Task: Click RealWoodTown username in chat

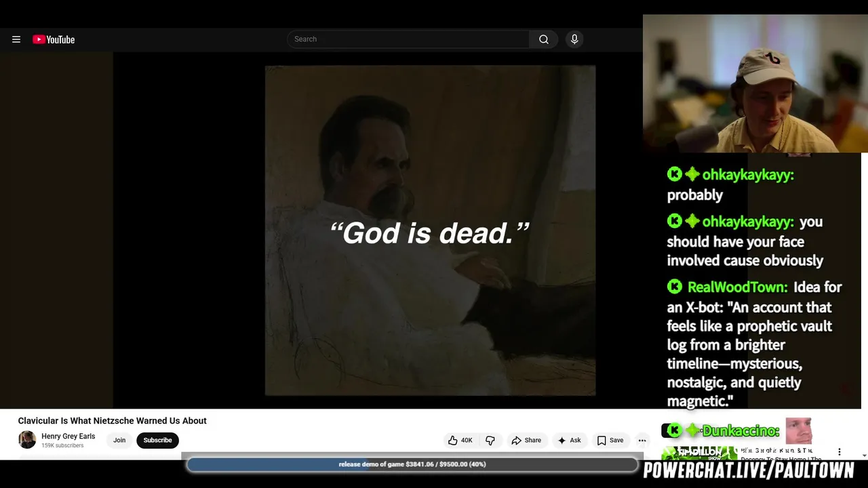Action: point(737,287)
